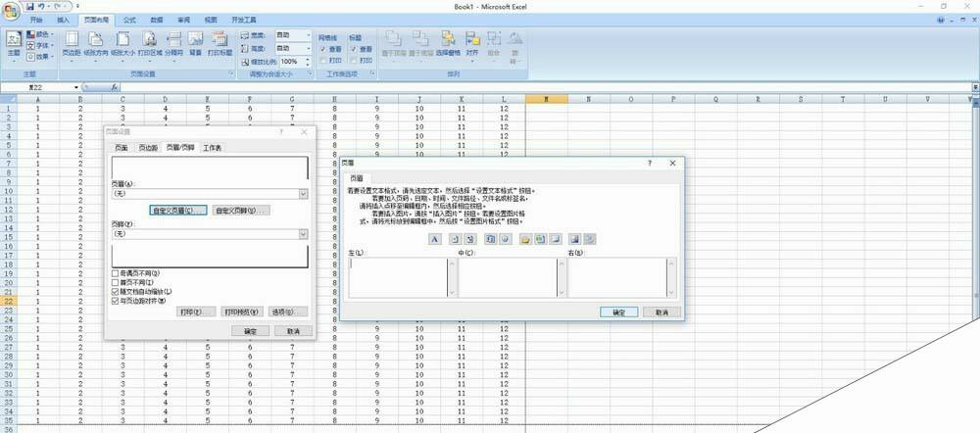Insert picture icon in header dialog
Screen dimensions: 980x433
(575, 239)
